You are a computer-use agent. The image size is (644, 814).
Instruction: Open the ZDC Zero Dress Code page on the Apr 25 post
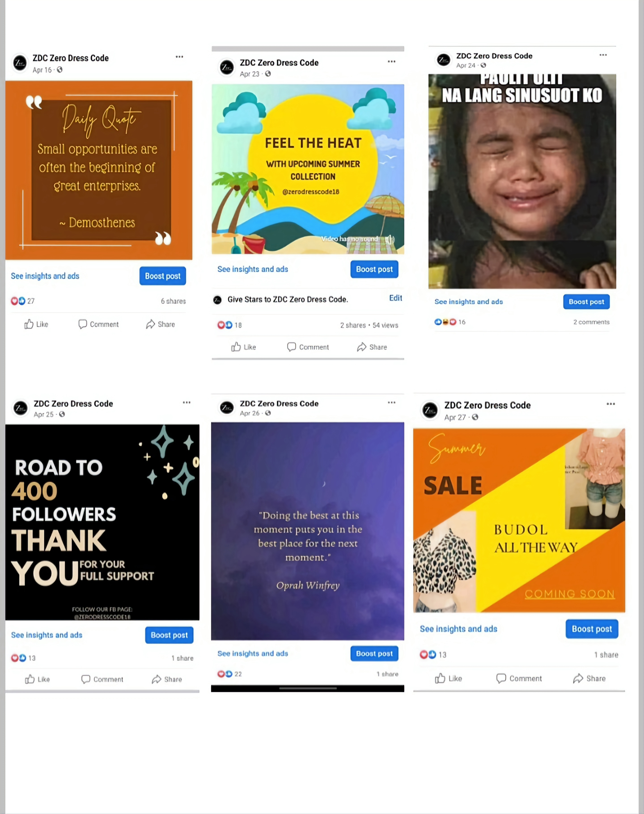73,403
